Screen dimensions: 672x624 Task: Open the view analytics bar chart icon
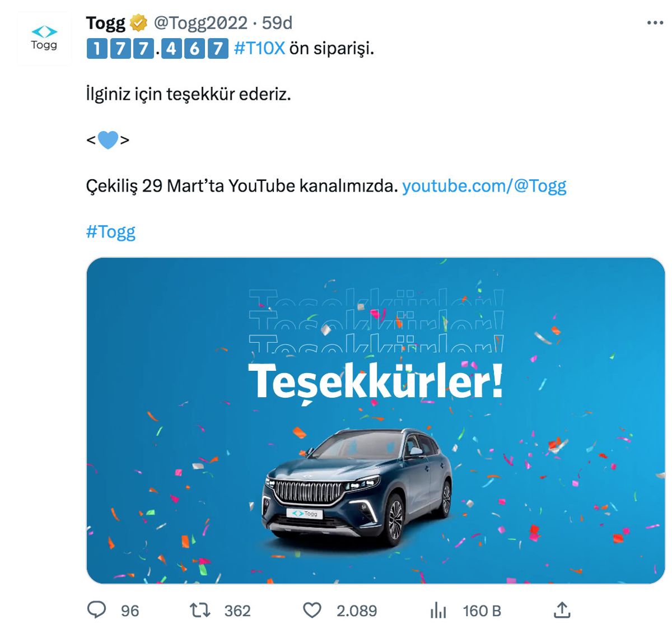pyautogui.click(x=438, y=610)
